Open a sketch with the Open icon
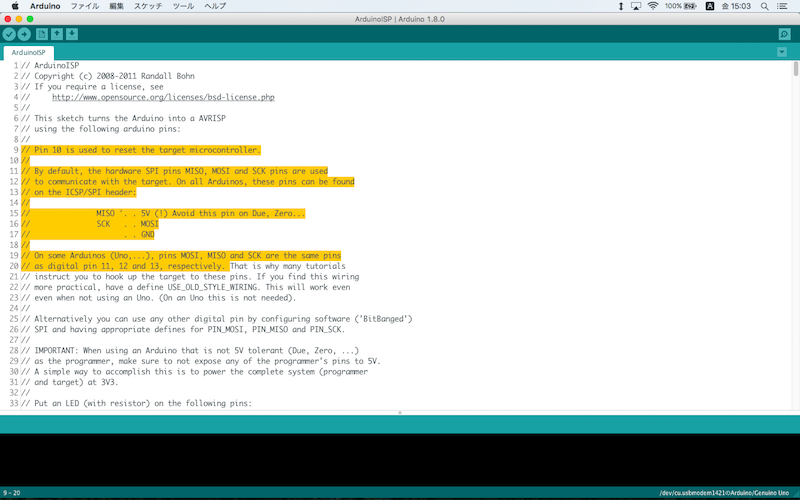The height and width of the screenshot is (500, 800). [57, 34]
